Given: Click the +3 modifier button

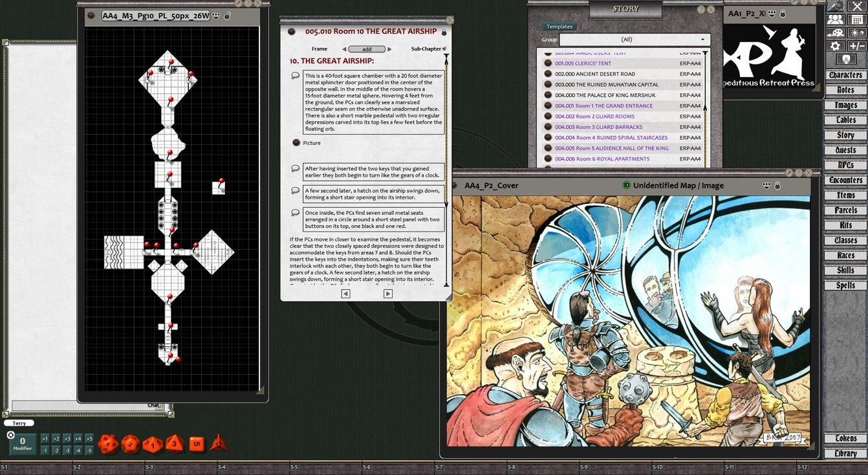Looking at the screenshot, I should [x=67, y=437].
